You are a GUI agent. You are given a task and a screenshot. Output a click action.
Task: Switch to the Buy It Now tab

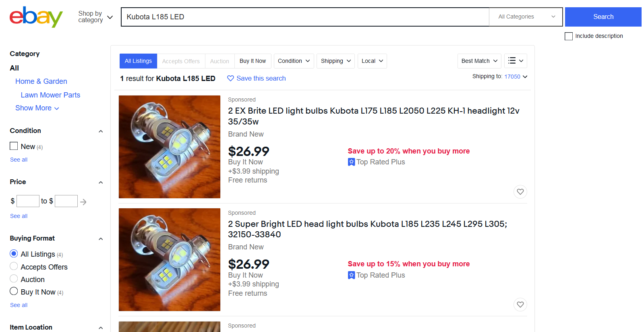tap(253, 61)
